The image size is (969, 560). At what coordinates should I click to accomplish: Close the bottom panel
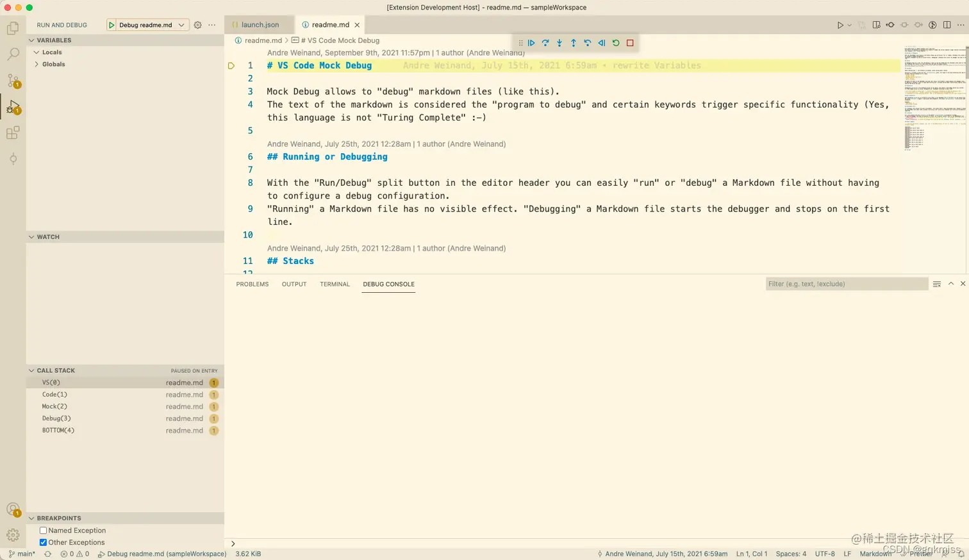coord(963,284)
